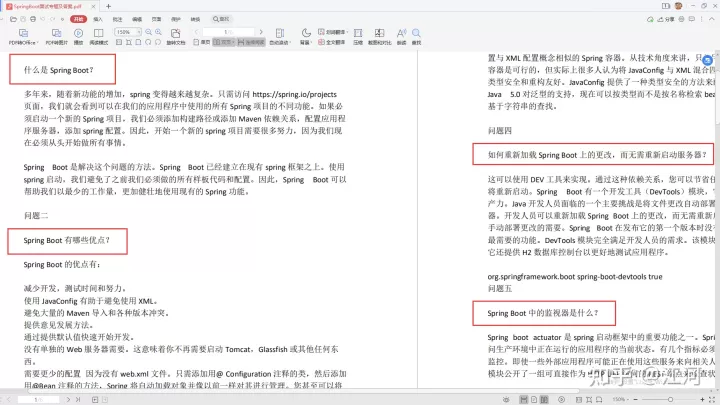Viewport: 720px width, 405px height.
Task: Select Single Page view mode
Action: pyautogui.click(x=202, y=42)
